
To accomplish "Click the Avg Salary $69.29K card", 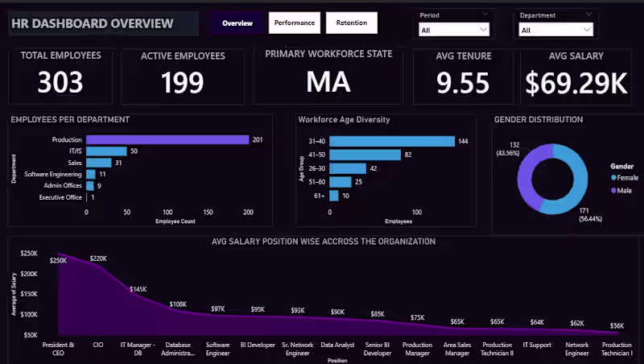I will [x=576, y=76].
